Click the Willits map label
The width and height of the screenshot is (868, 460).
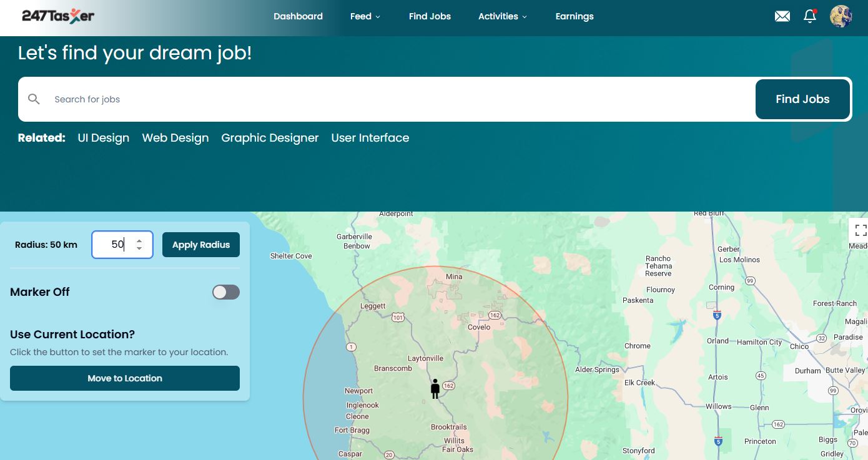pyautogui.click(x=455, y=441)
